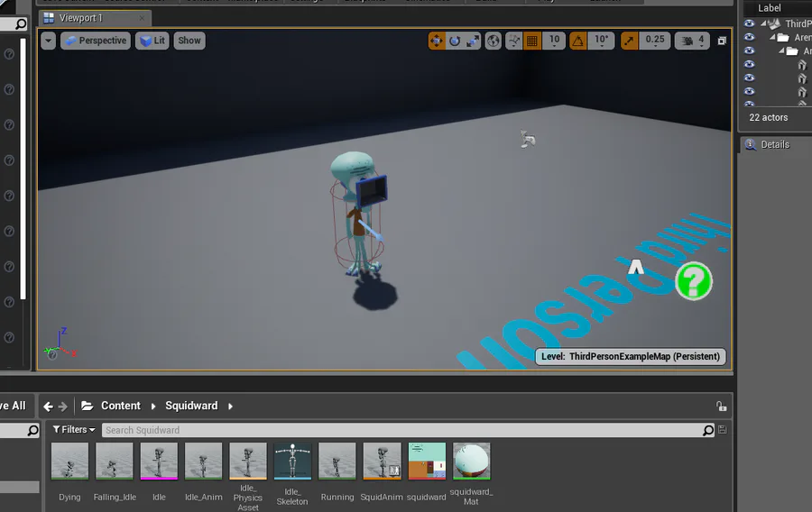Screen dimensions: 812x512
Task: Save the search as collection icon
Action: [723, 430]
